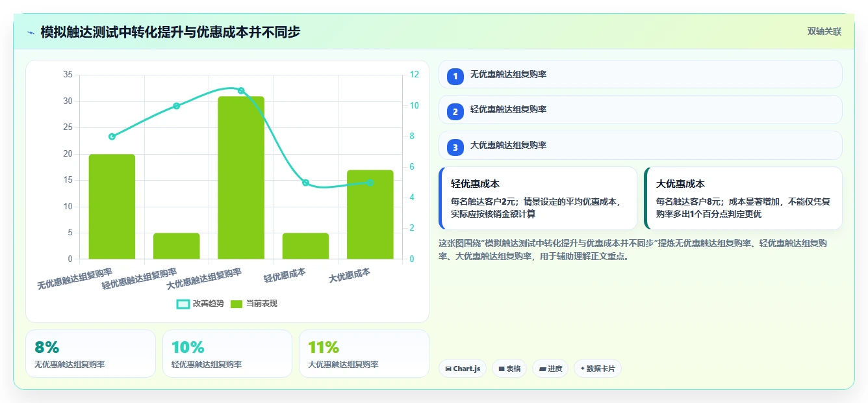Click the trend line point above the second bar
This screenshot has height=403, width=868.
[176, 106]
